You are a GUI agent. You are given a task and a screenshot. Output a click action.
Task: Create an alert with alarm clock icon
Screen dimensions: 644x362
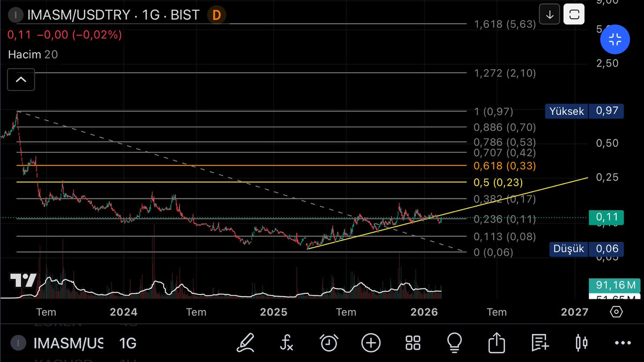[328, 342]
